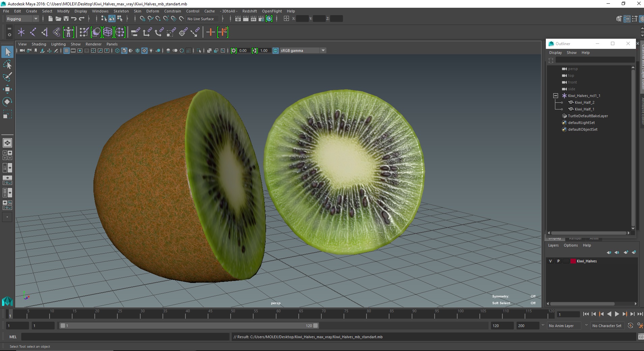Click the play forwards button
The height and width of the screenshot is (351, 644).
(617, 314)
